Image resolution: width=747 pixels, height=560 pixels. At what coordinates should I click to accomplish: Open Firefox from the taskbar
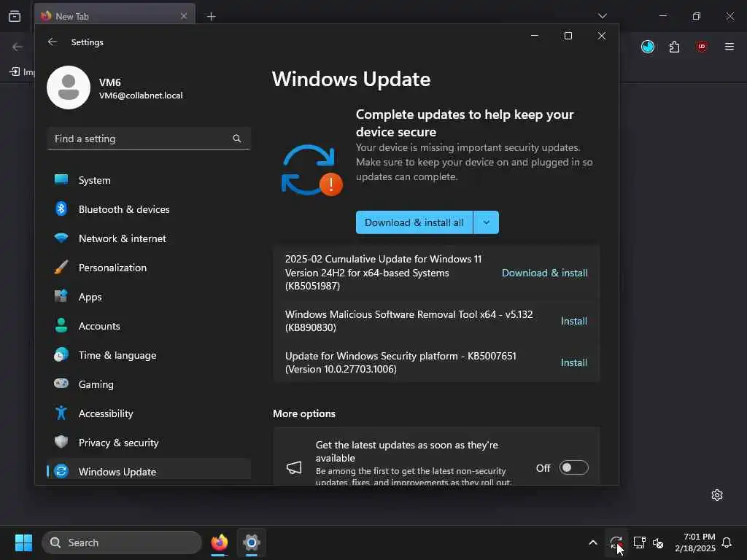click(x=219, y=542)
